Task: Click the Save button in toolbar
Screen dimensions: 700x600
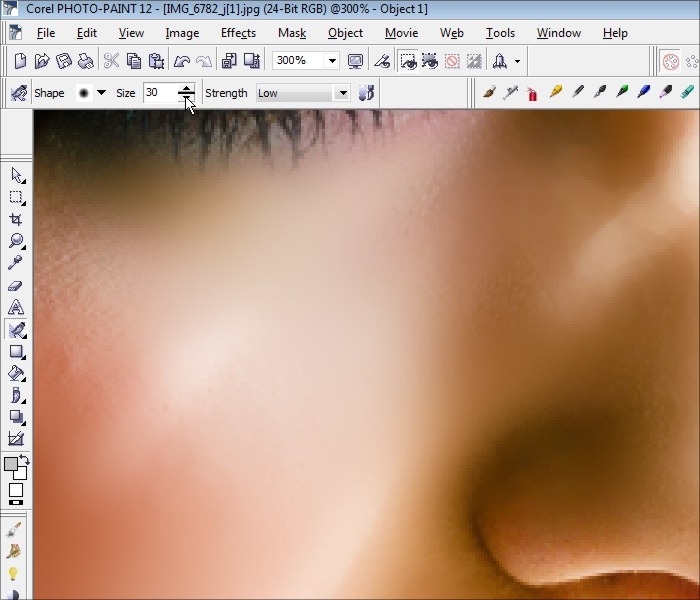Action: coord(63,61)
